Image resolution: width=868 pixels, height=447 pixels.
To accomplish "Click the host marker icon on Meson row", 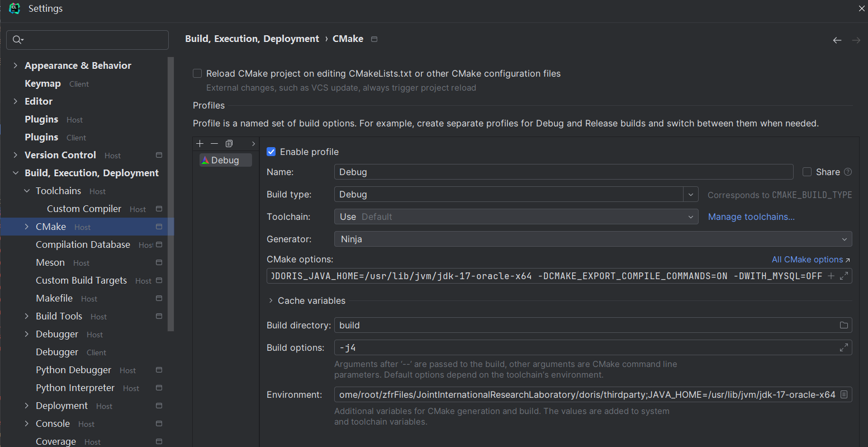I will (x=159, y=262).
